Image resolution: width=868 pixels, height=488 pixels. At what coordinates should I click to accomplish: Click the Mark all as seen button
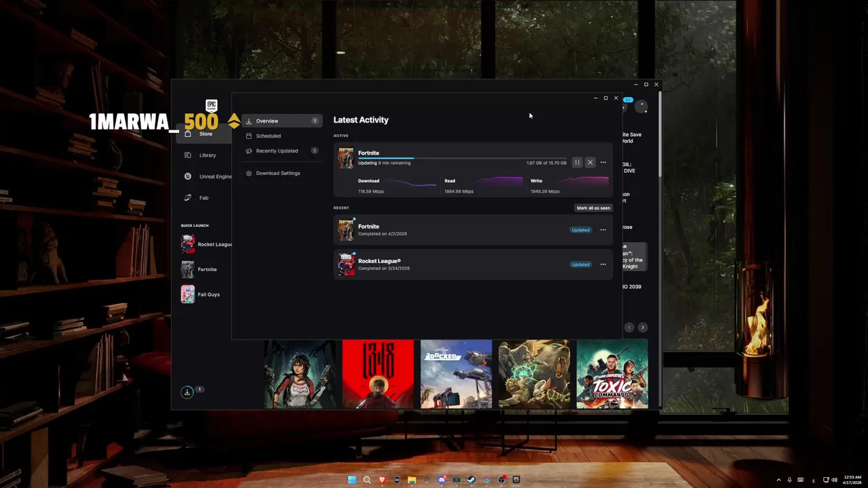pyautogui.click(x=593, y=208)
